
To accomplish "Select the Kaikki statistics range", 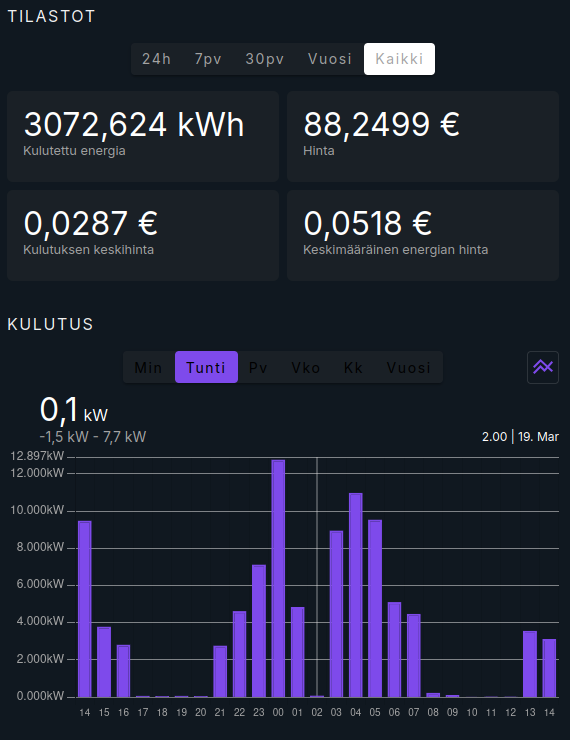I will (399, 59).
